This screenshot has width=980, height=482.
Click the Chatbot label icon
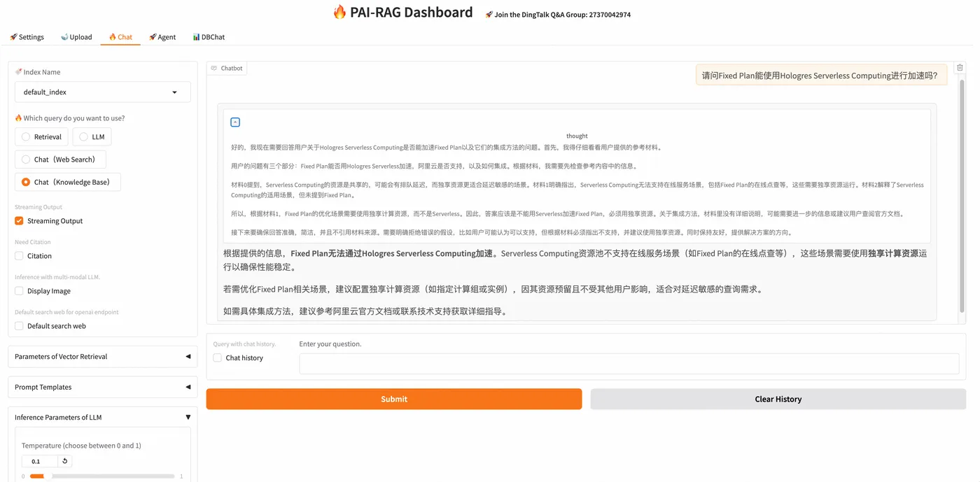214,69
